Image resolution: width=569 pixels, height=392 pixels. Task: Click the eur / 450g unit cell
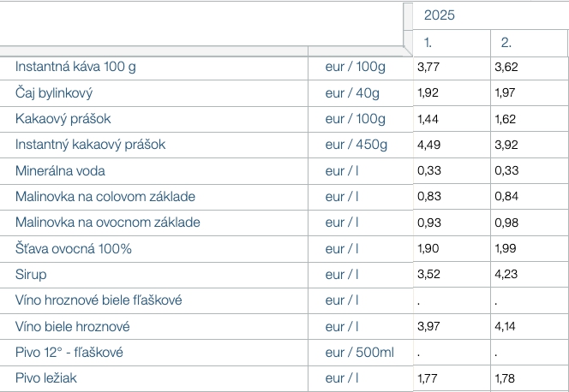356,145
